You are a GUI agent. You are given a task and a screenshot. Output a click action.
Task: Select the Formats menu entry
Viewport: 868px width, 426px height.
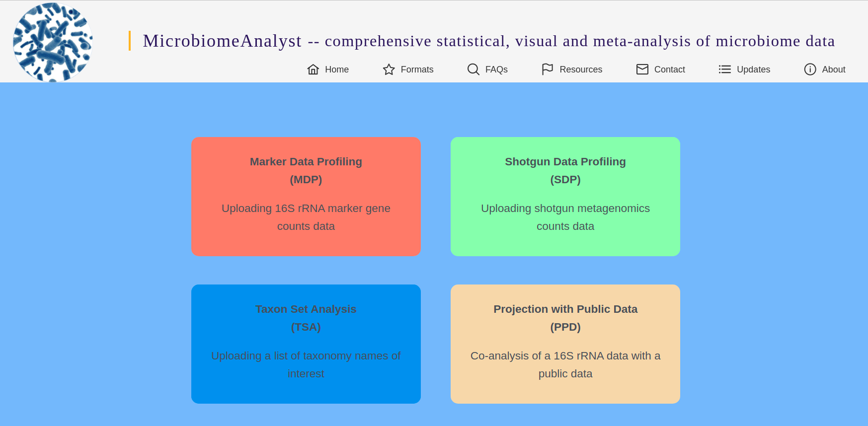click(x=417, y=70)
